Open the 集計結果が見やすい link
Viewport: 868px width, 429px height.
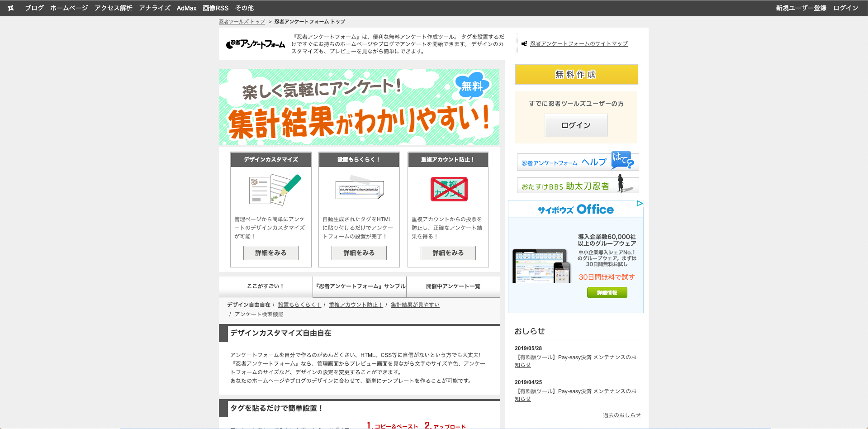[414, 305]
